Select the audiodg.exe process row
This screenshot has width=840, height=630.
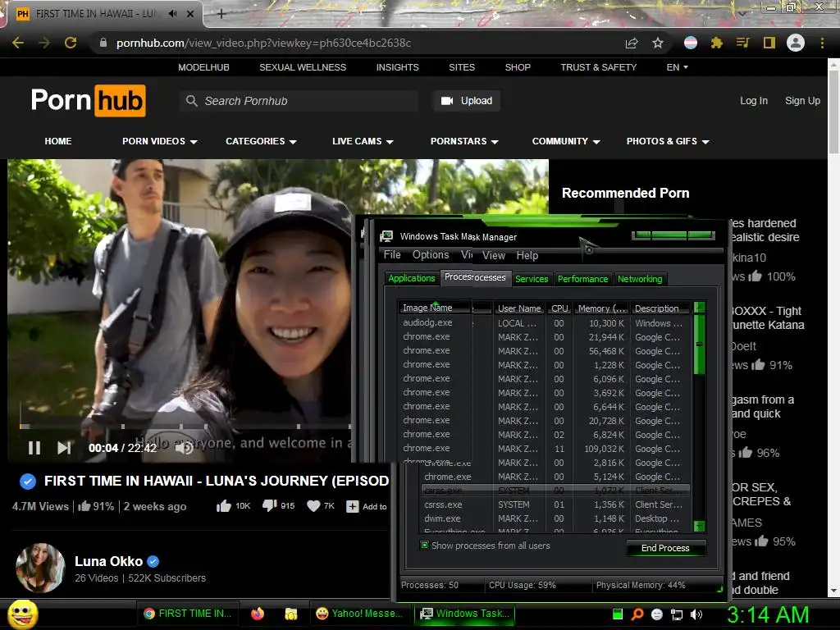point(544,323)
